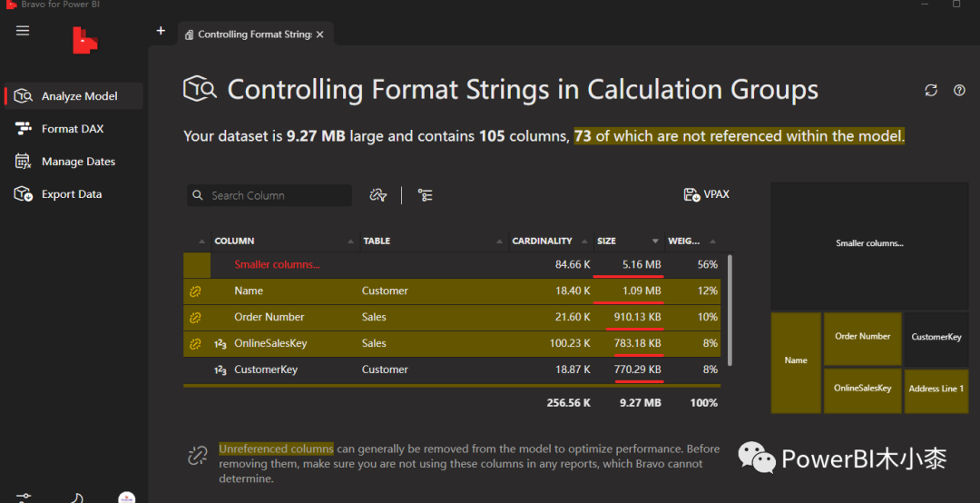Expand the Smaller columns... row
Screen dimensions: 980x503
click(277, 264)
